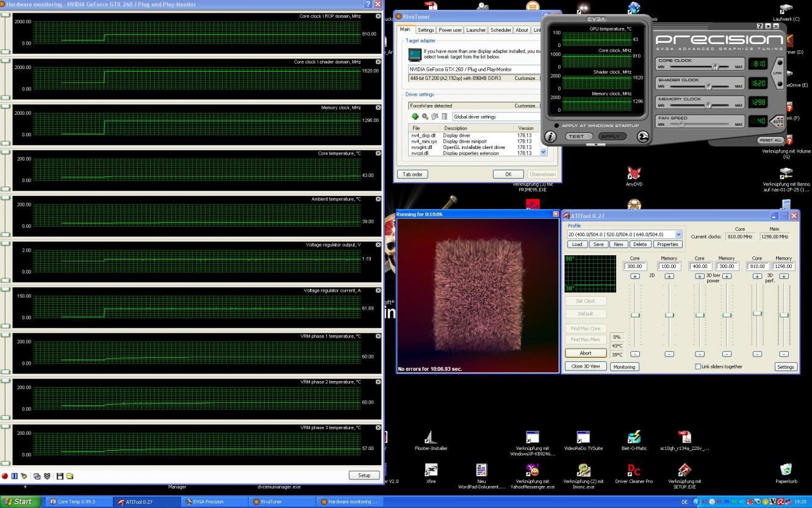Open EVGA Precision settings wrench icon
This screenshot has width=812, height=508.
click(643, 137)
